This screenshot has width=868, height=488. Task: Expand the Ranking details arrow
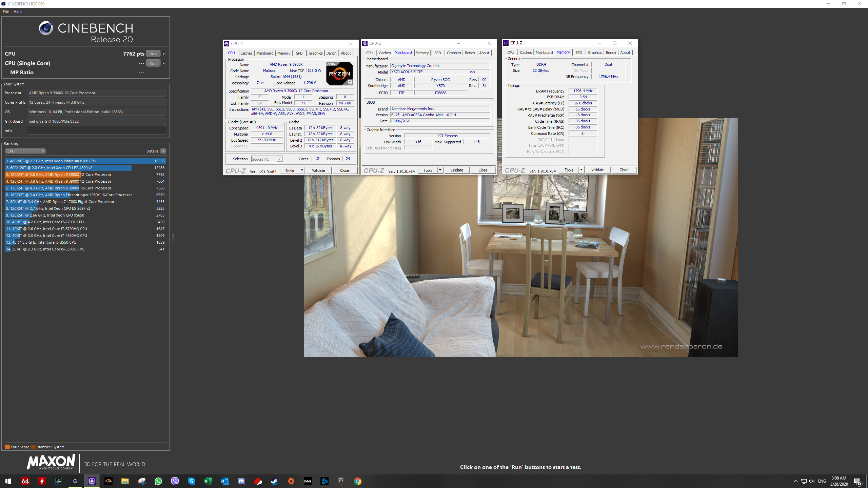point(163,151)
